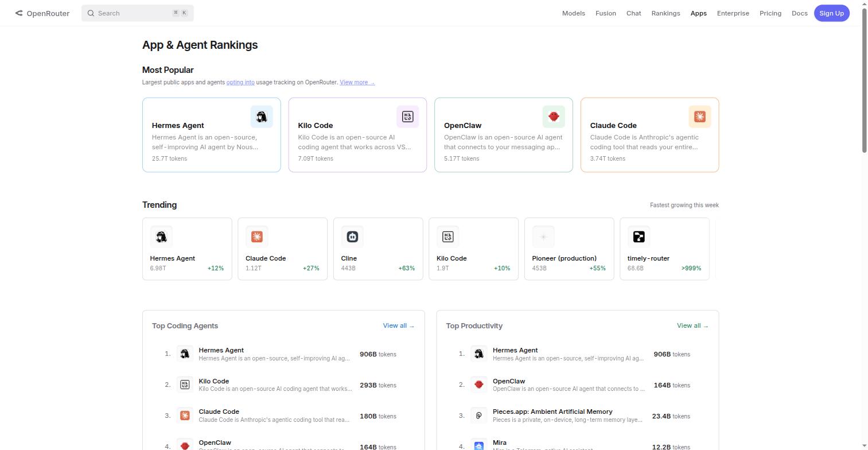Click the 'Top Coding Agents' heading
The width and height of the screenshot is (868, 450).
pyautogui.click(x=185, y=325)
